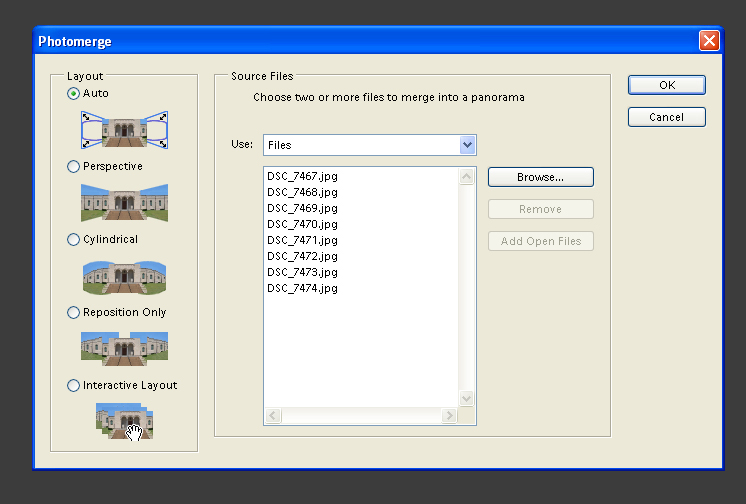Click the file list's scroll up arrow
The image size is (746, 504).
point(467,176)
